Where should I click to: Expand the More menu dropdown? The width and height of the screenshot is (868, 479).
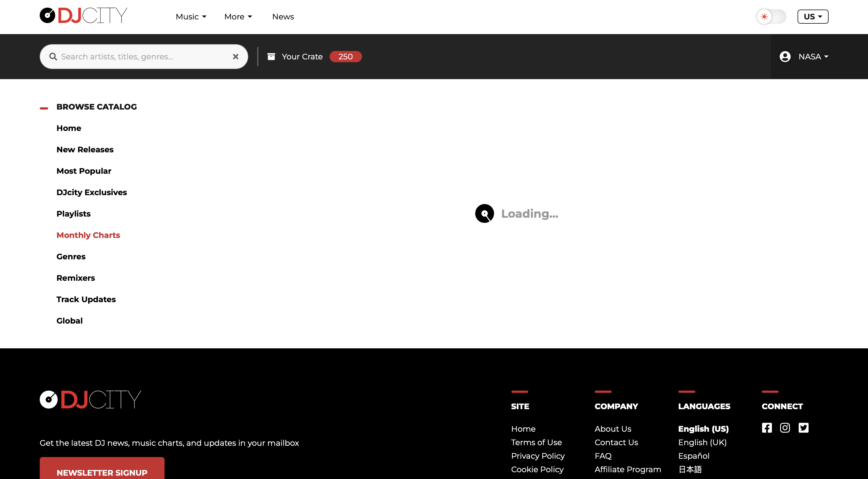(238, 17)
